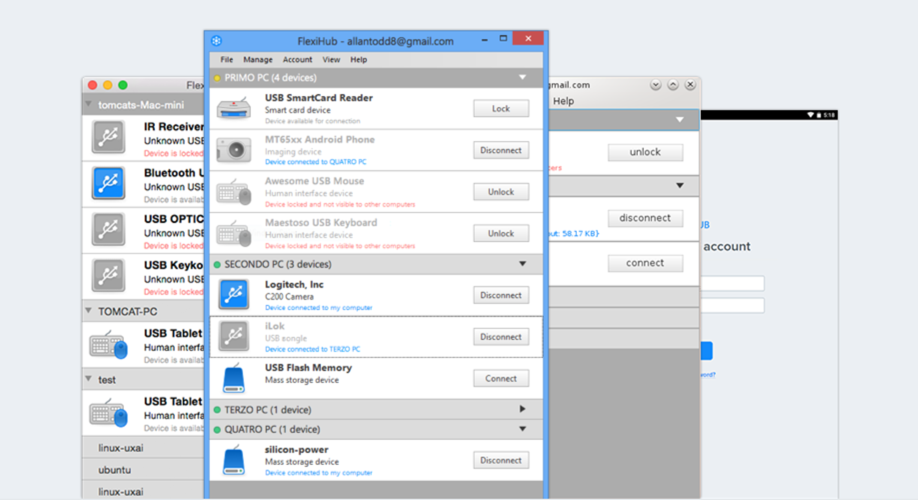Open the File menu
Viewport: 918px width, 500px height.
coord(227,60)
